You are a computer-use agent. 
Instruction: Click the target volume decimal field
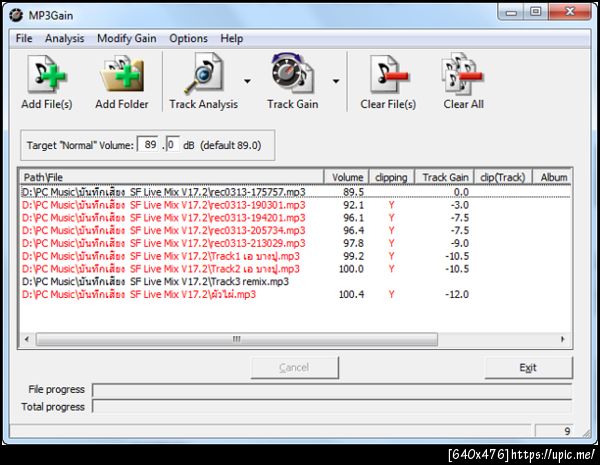coord(173,145)
